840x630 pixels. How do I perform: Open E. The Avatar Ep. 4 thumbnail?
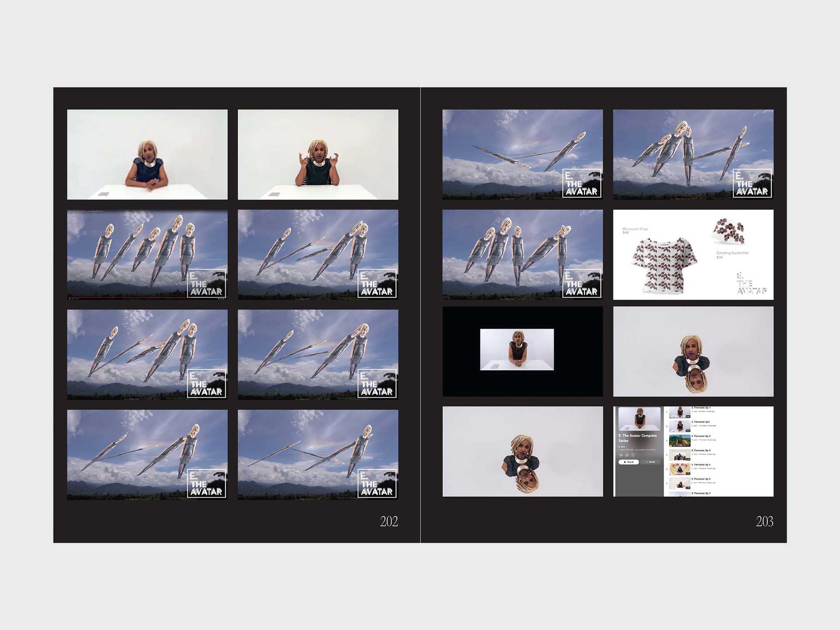[680, 455]
